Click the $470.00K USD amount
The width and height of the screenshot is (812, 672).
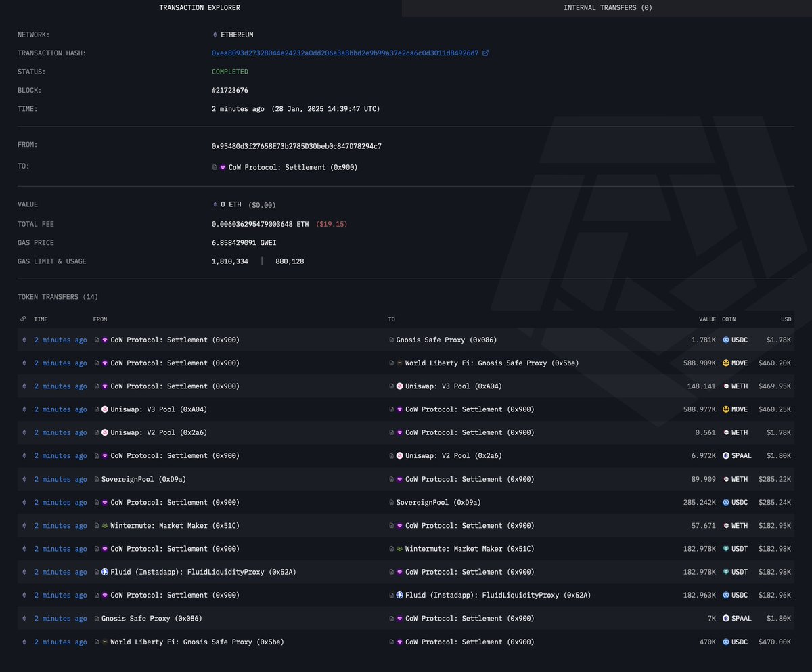tap(774, 642)
